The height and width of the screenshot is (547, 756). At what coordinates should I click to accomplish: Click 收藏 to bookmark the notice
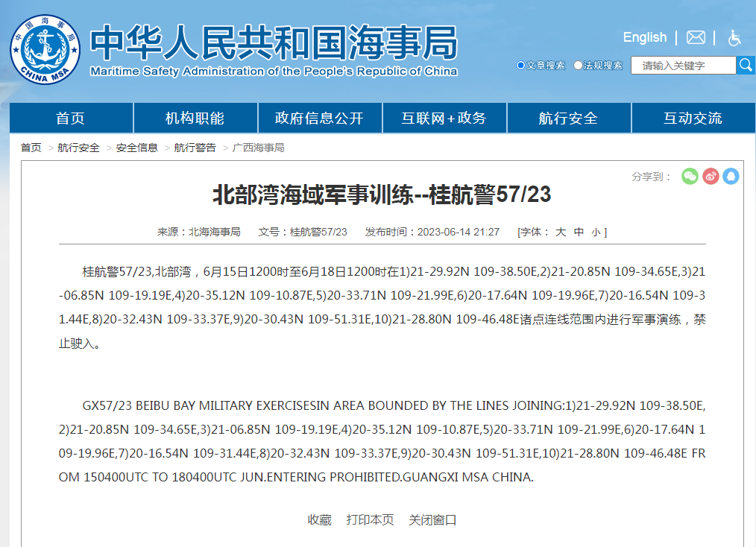click(x=320, y=520)
